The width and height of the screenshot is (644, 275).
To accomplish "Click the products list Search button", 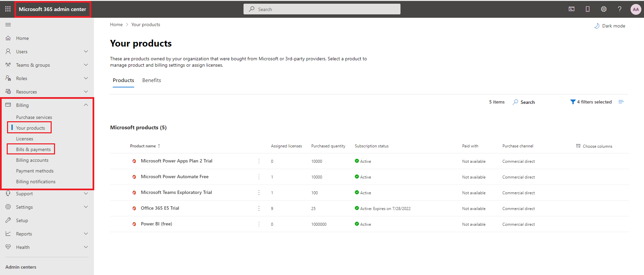I will point(524,102).
